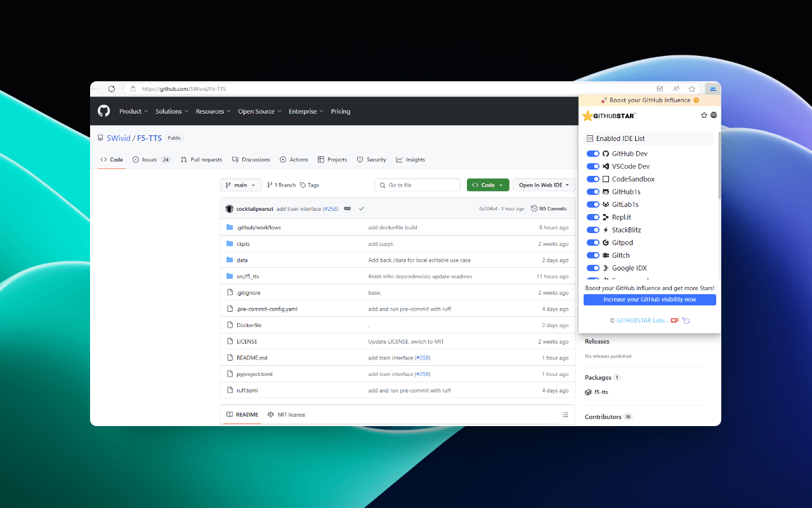This screenshot has height=508, width=812.
Task: Disable the GitHub Dev toggle
Action: (593, 154)
